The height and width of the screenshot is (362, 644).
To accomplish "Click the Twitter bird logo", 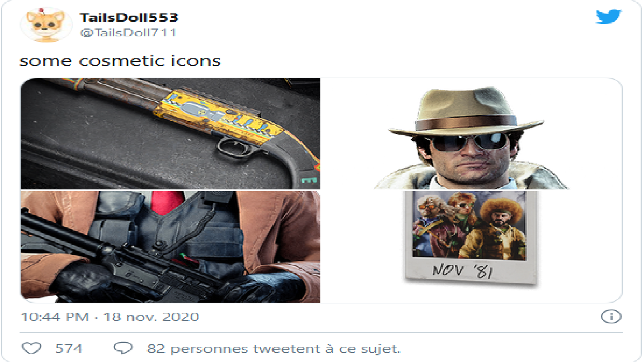I will (x=608, y=16).
